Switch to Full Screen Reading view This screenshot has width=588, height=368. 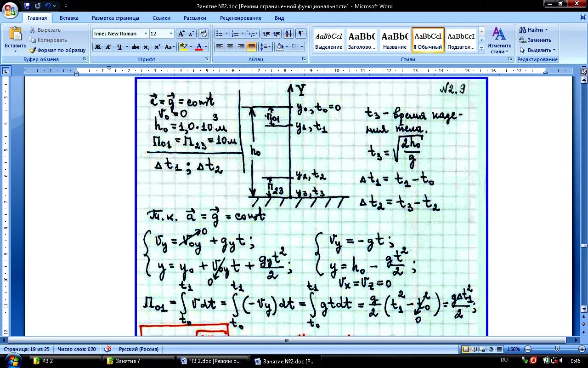click(x=475, y=349)
